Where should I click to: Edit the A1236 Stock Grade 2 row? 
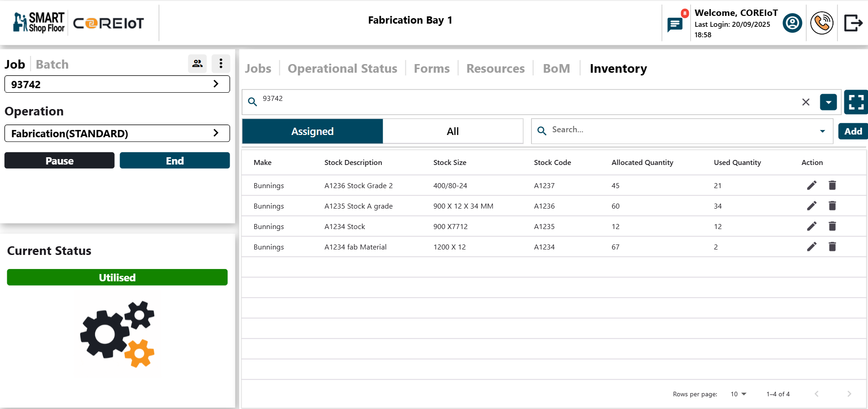coord(811,185)
